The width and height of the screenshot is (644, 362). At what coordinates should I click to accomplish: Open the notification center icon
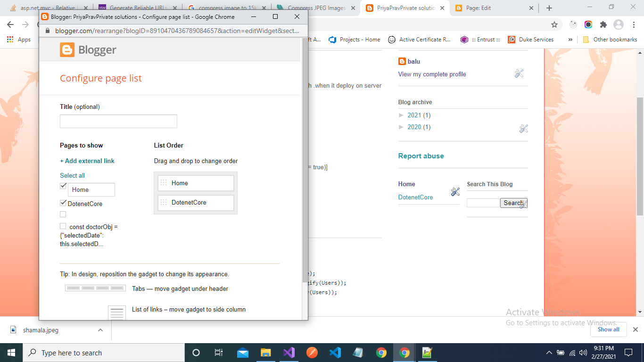coord(628,352)
